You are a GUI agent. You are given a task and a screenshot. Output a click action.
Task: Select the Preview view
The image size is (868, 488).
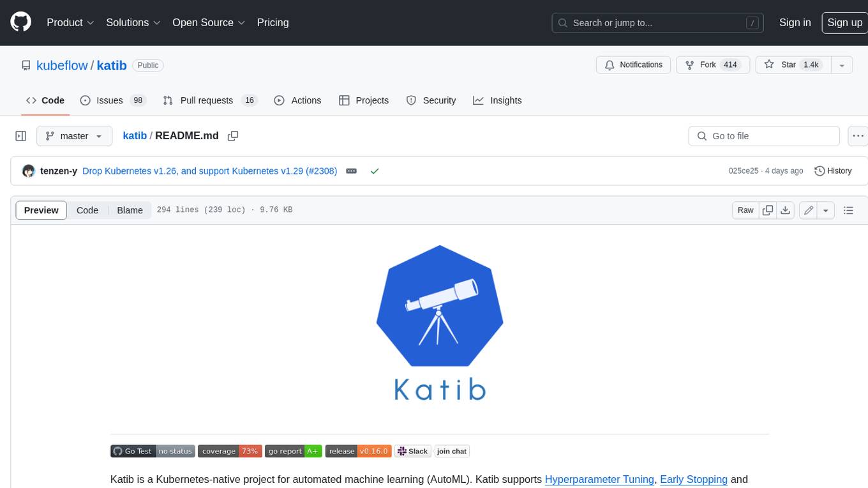(41, 210)
